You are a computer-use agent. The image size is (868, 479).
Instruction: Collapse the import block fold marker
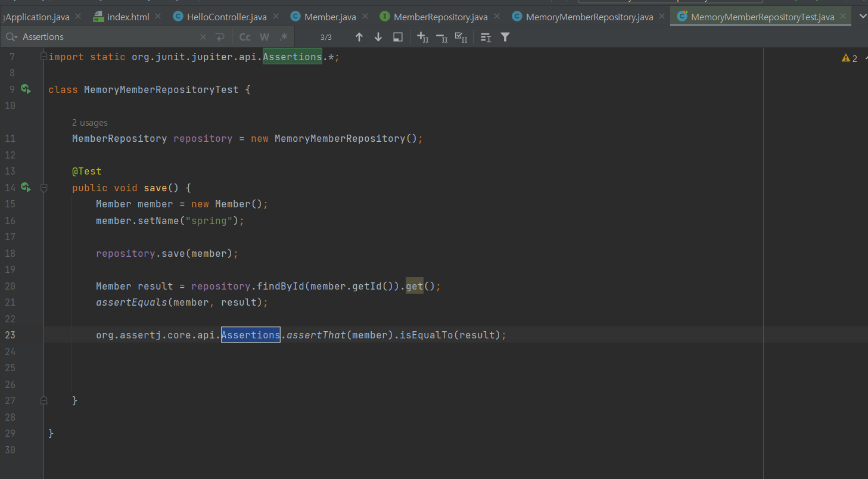coord(43,57)
